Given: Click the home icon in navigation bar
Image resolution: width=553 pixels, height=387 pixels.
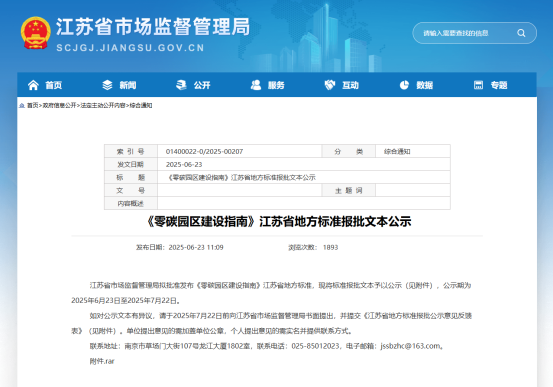Looking at the screenshot, I should point(33,85).
